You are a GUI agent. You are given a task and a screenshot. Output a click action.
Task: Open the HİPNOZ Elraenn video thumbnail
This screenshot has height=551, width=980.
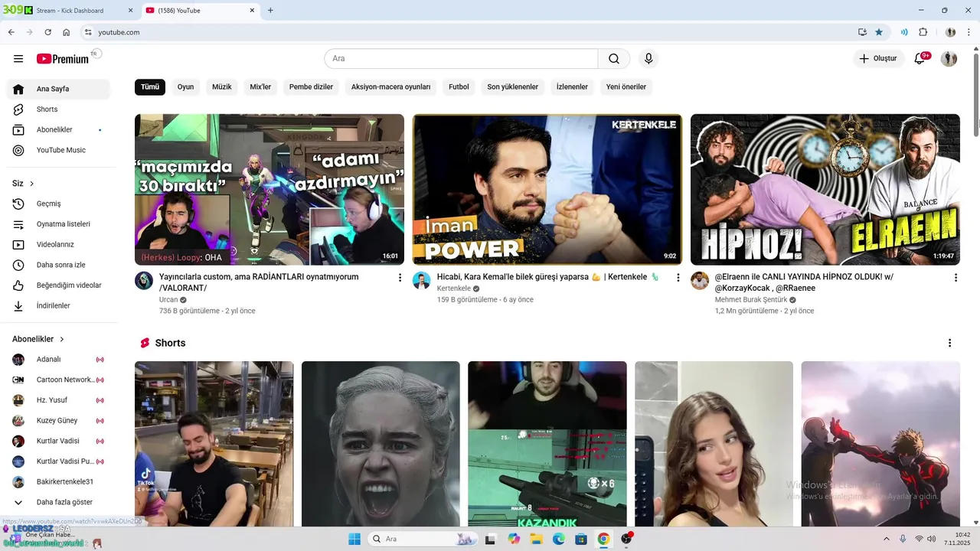pyautogui.click(x=825, y=190)
